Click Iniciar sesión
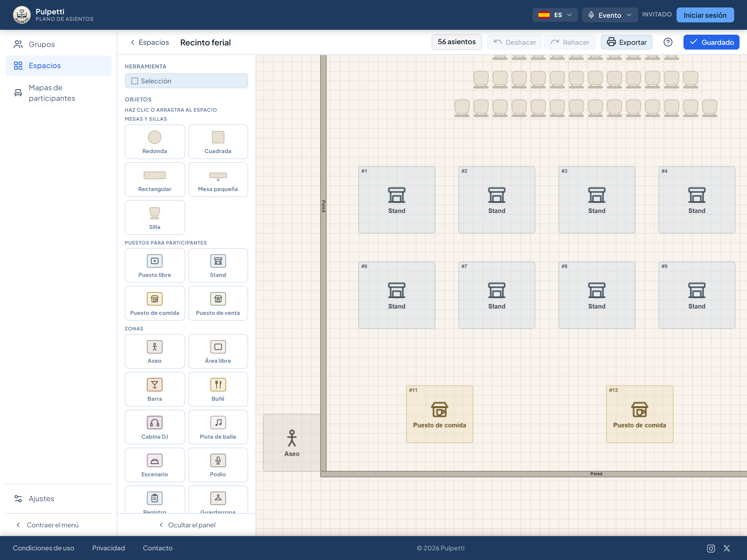Screen dimensions: 747x560 pos(705,15)
